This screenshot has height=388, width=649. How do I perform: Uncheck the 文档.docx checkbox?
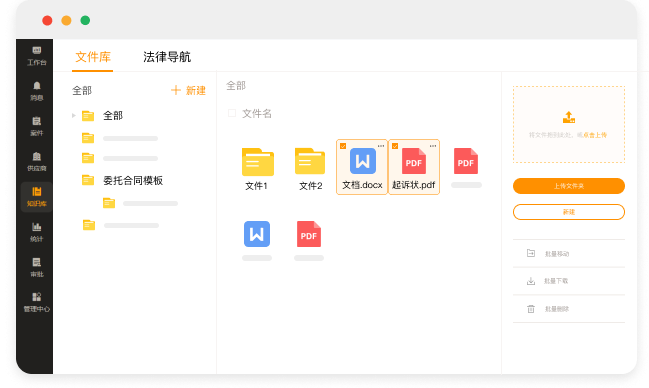(x=343, y=146)
